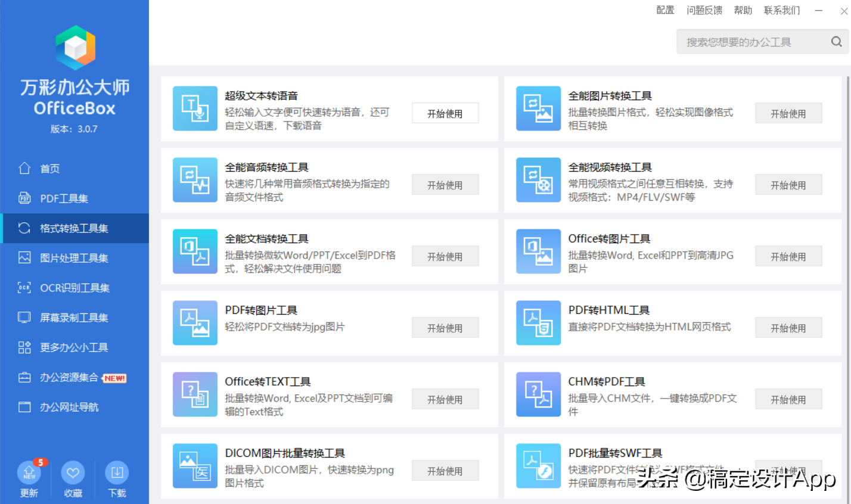This screenshot has height=504, width=851.
Task: Click the 收藏 heart icon
Action: (73, 472)
